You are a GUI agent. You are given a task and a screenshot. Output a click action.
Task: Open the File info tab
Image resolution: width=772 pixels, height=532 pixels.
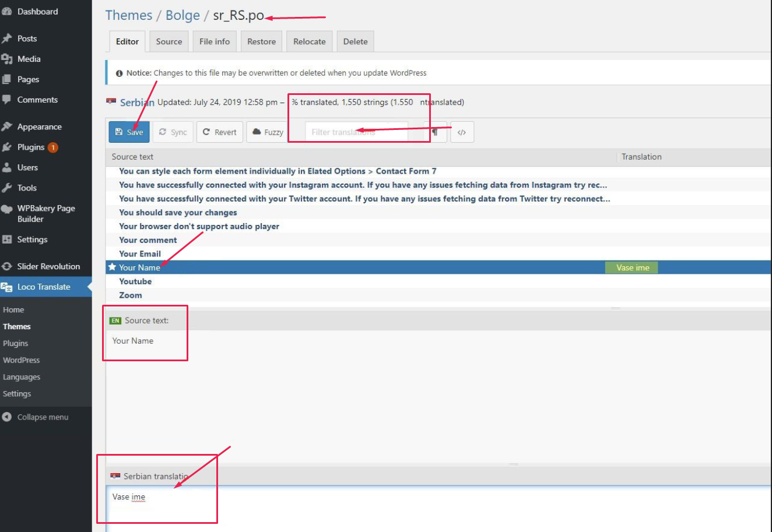coord(215,41)
